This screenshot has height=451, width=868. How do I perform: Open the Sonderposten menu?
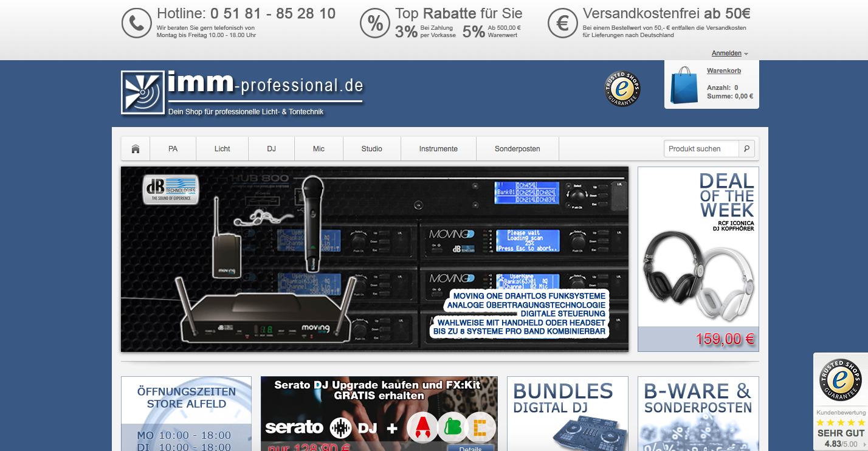pyautogui.click(x=517, y=149)
